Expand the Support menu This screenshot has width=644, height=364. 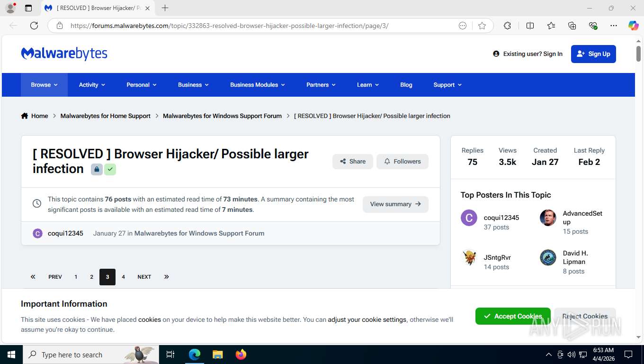[x=447, y=85]
